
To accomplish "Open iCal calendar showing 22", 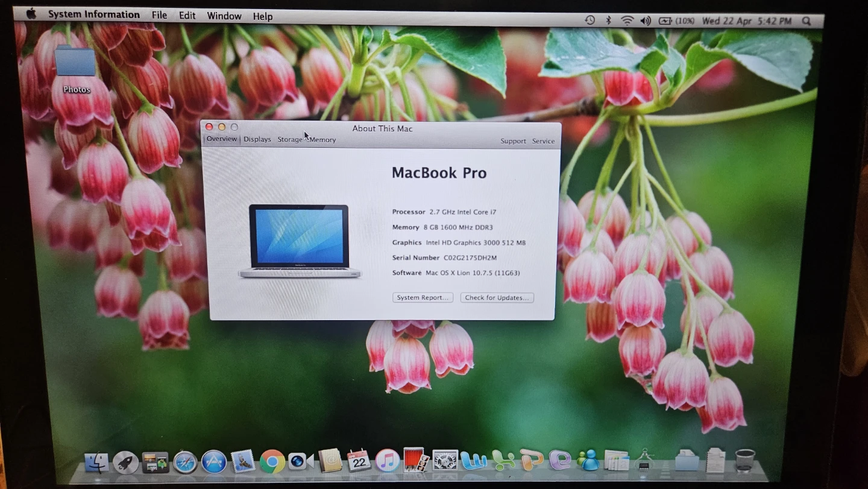I will (x=359, y=461).
